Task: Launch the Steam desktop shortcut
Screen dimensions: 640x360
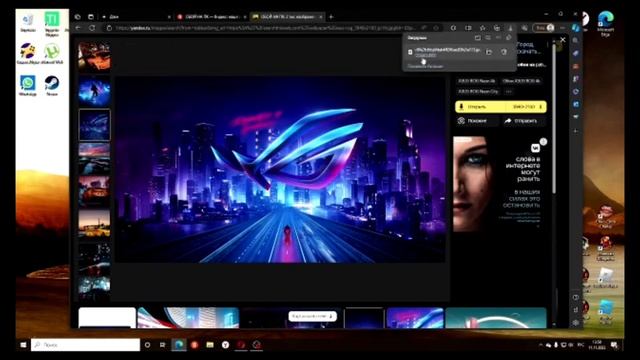Action: coord(52,85)
